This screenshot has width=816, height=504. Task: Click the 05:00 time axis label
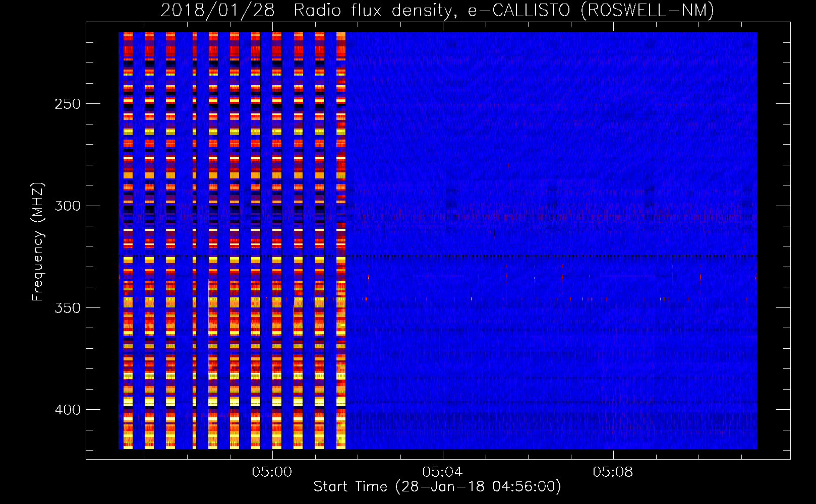[x=272, y=472]
